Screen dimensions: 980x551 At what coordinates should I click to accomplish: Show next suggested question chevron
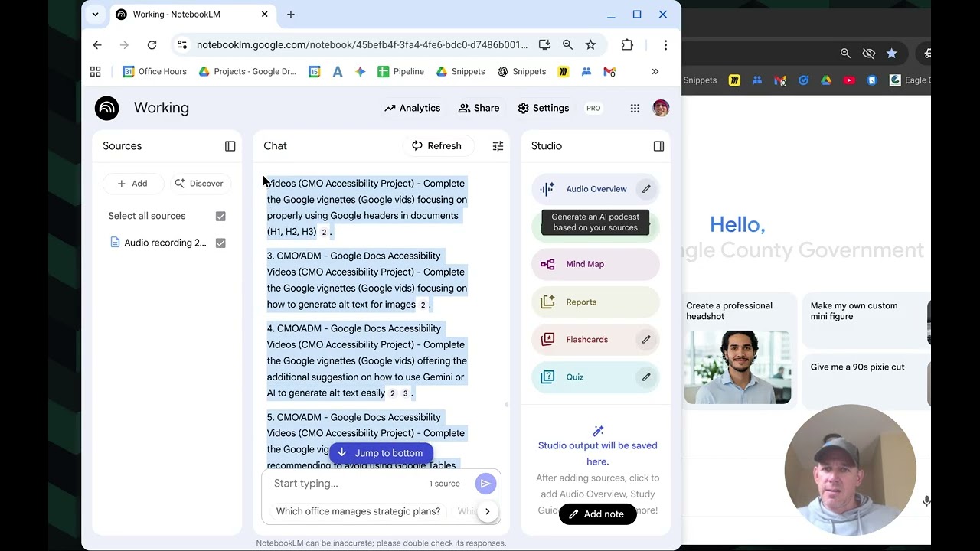pos(487,511)
